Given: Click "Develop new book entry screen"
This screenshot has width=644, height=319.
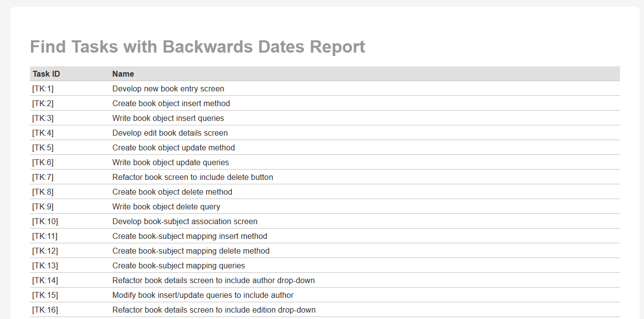Looking at the screenshot, I should click(x=168, y=88).
